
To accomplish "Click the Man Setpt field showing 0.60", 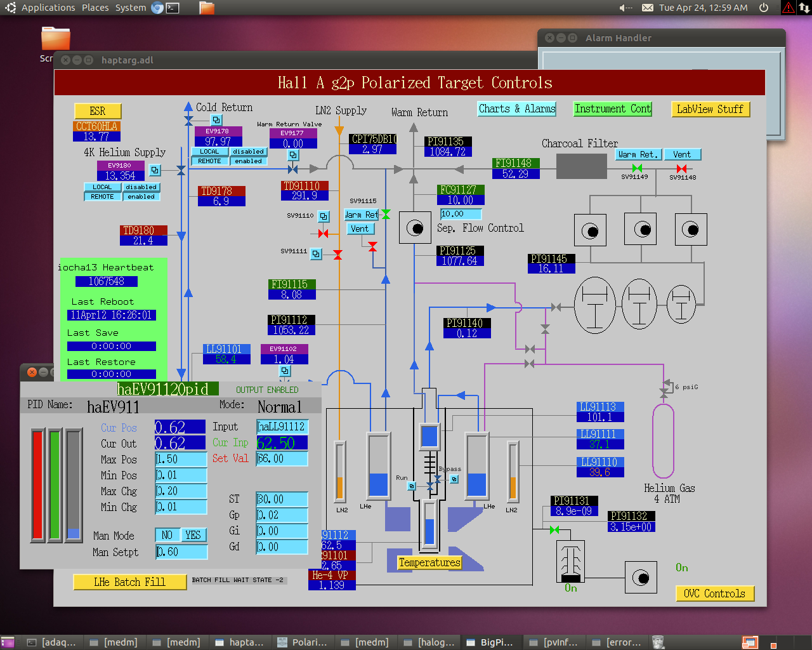I will click(181, 552).
